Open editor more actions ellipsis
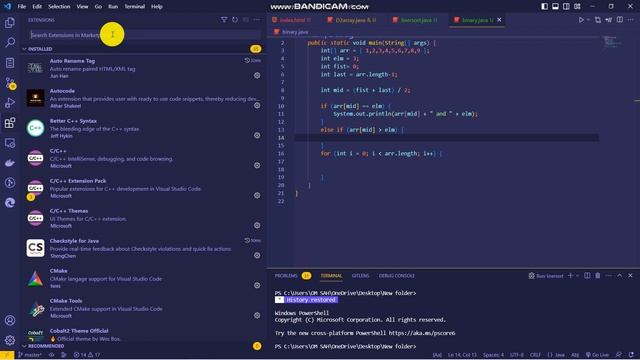 coord(631,20)
